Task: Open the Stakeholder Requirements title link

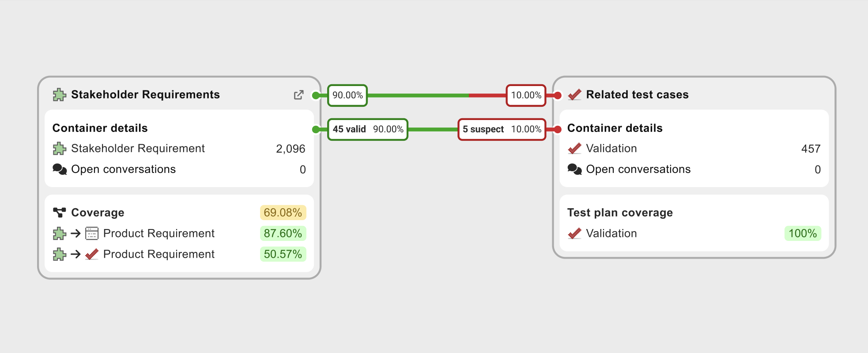Action: 145,95
